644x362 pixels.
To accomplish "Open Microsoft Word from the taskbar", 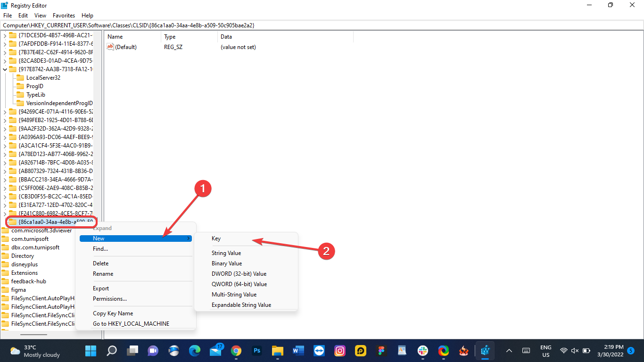I will [x=298, y=351].
